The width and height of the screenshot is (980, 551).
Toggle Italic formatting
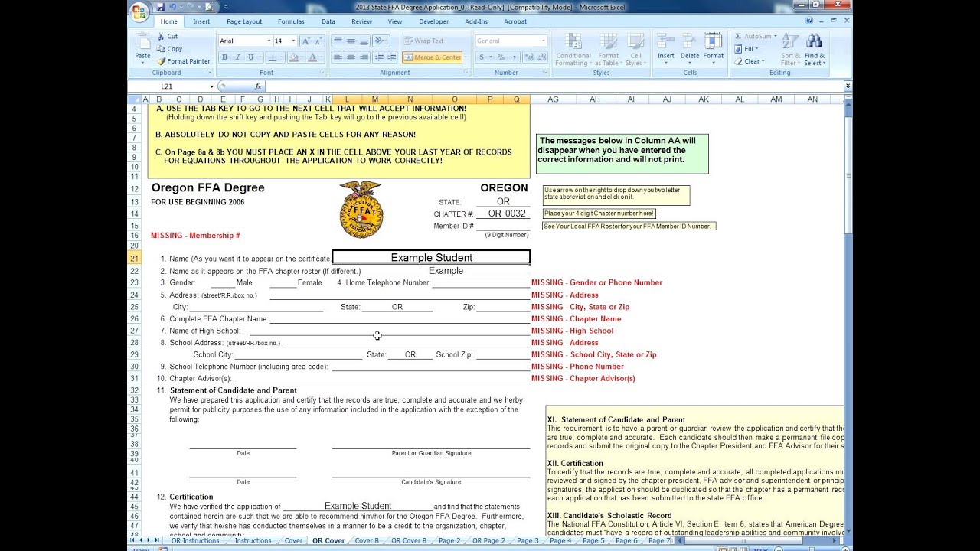pos(237,57)
